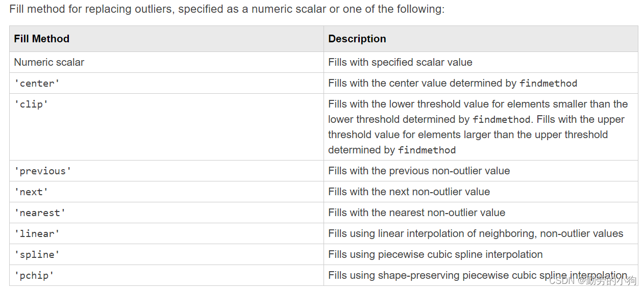Click the piecewise cubic spline interpolation description
644x290 pixels.
point(435,254)
